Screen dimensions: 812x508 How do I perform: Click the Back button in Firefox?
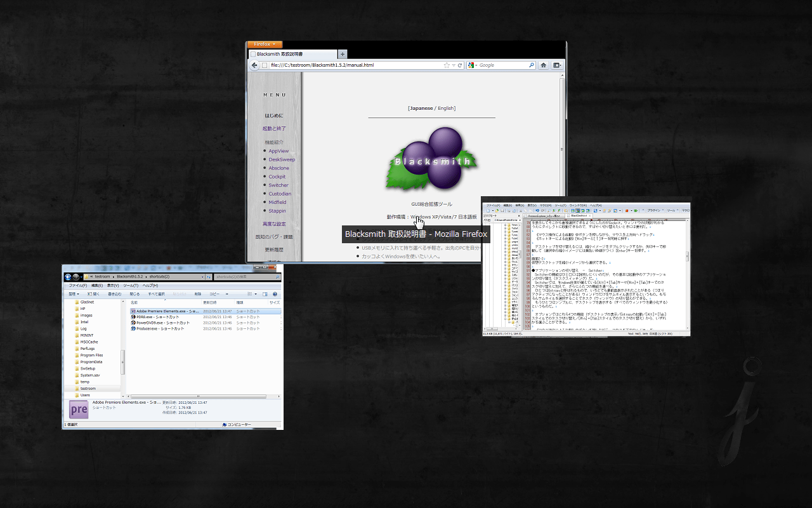click(255, 65)
